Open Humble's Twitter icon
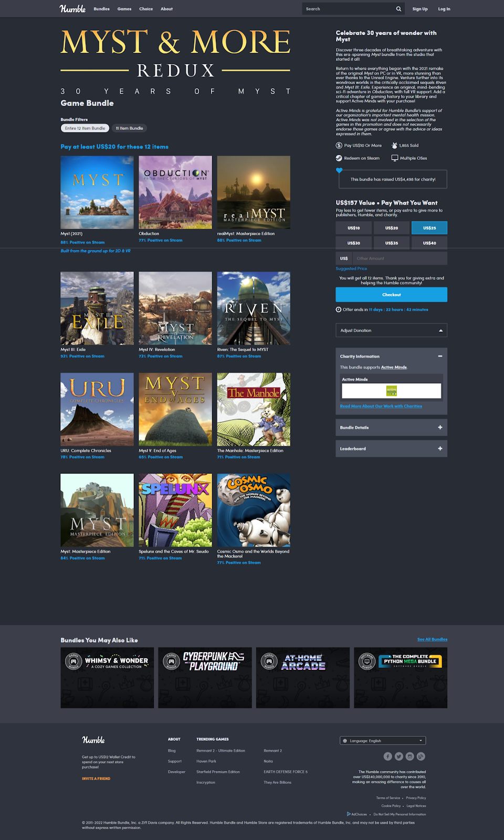This screenshot has height=840, width=504. tap(399, 757)
